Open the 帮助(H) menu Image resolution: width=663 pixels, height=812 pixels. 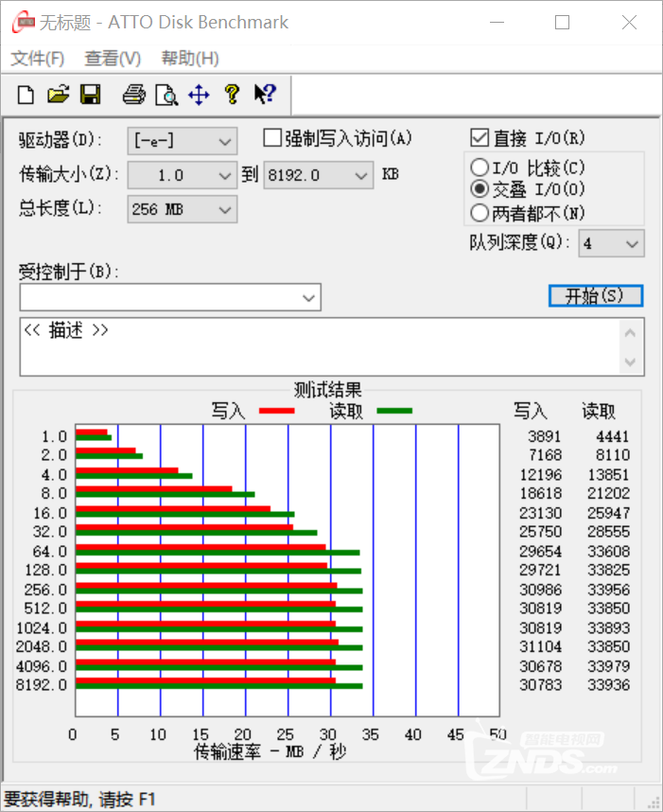coord(190,58)
